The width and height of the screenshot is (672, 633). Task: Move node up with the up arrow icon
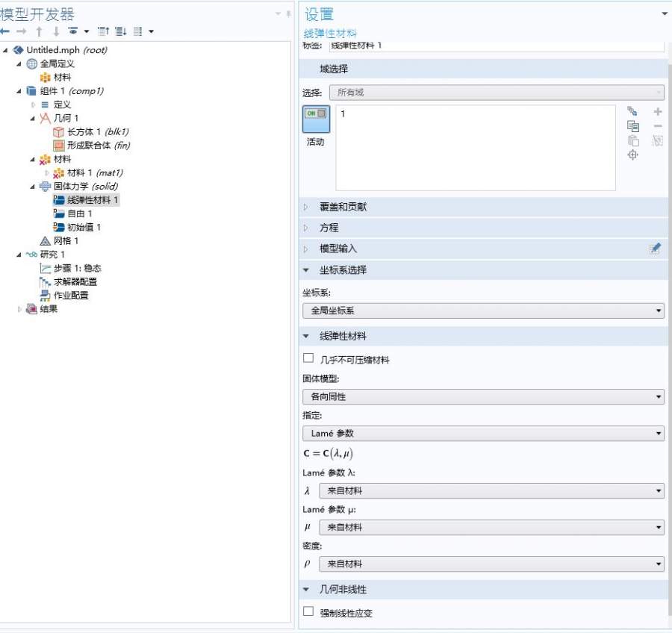[x=39, y=31]
